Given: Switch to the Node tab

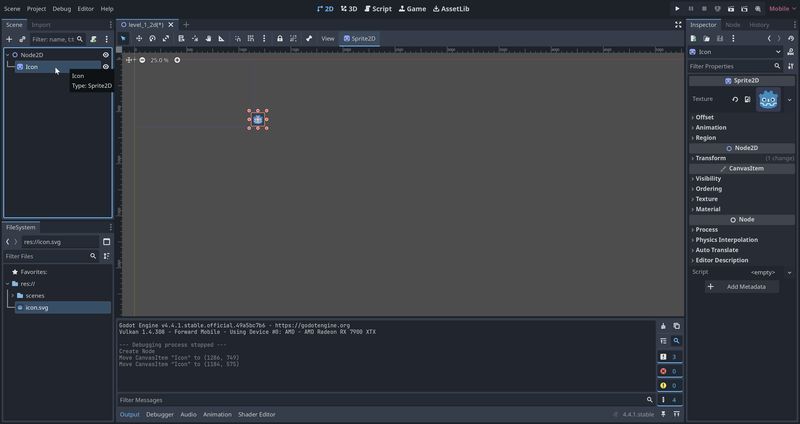Looking at the screenshot, I should (x=733, y=24).
